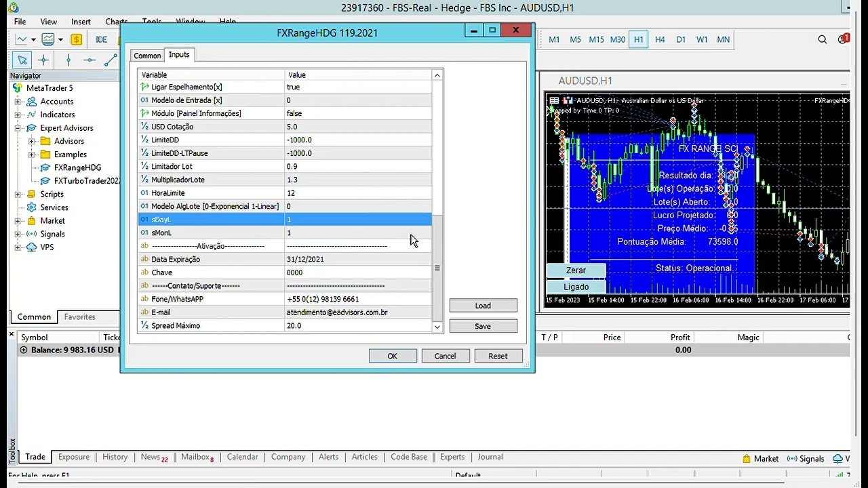Screen dimensions: 868x488
Task: Open the Tools menu
Action: (x=151, y=21)
